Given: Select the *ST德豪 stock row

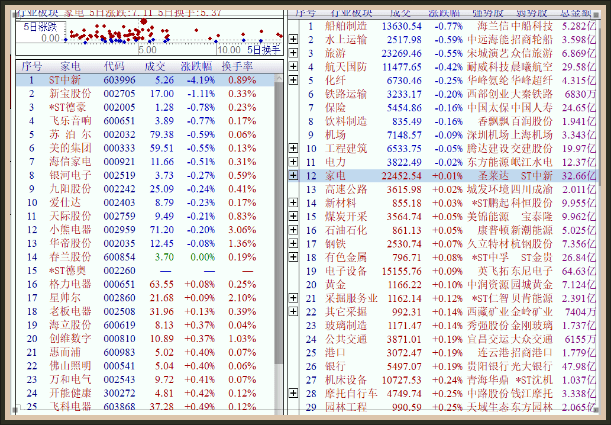Looking at the screenshot, I should tap(145, 108).
